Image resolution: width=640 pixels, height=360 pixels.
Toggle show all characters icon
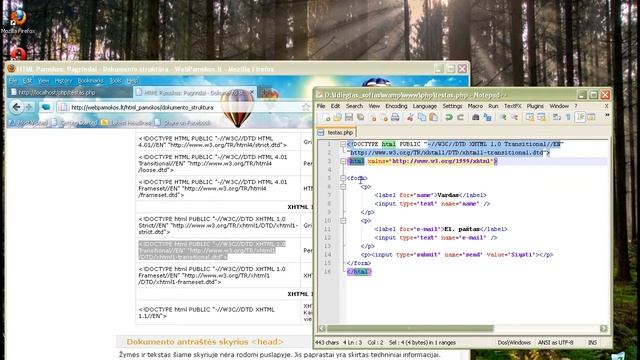[568, 118]
